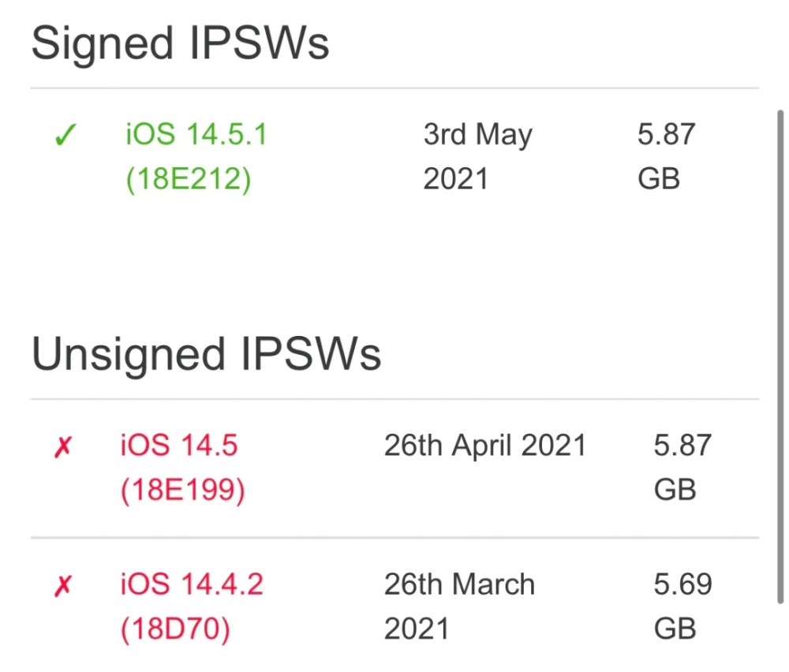Select the 26th April 2021 release date
789x672 pixels.
pyautogui.click(x=485, y=446)
